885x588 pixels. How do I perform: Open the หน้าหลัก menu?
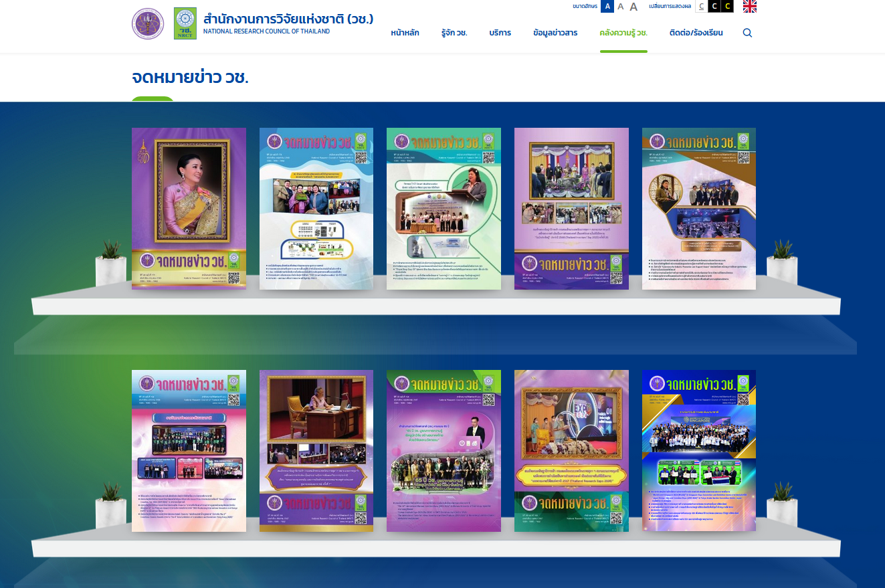point(405,33)
